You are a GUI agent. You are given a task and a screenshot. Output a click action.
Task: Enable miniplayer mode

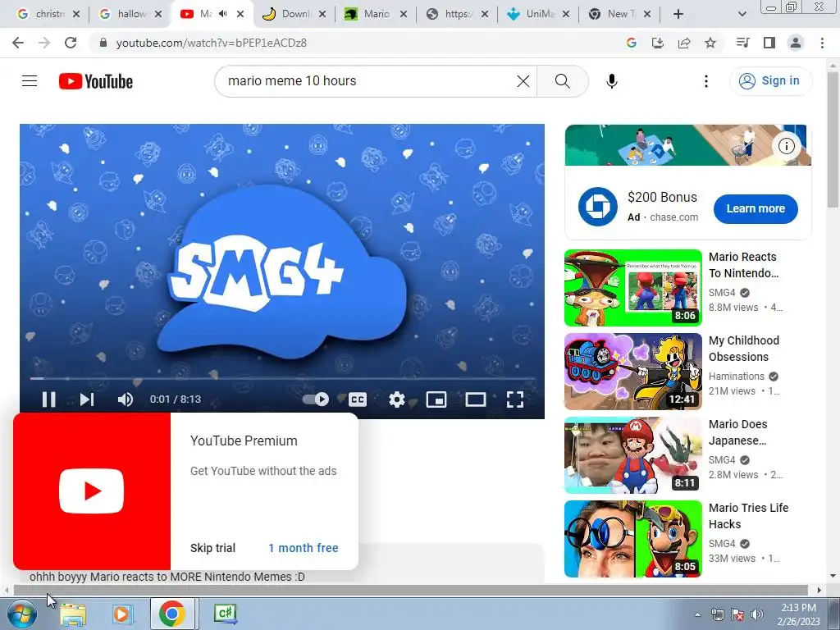[x=436, y=399]
